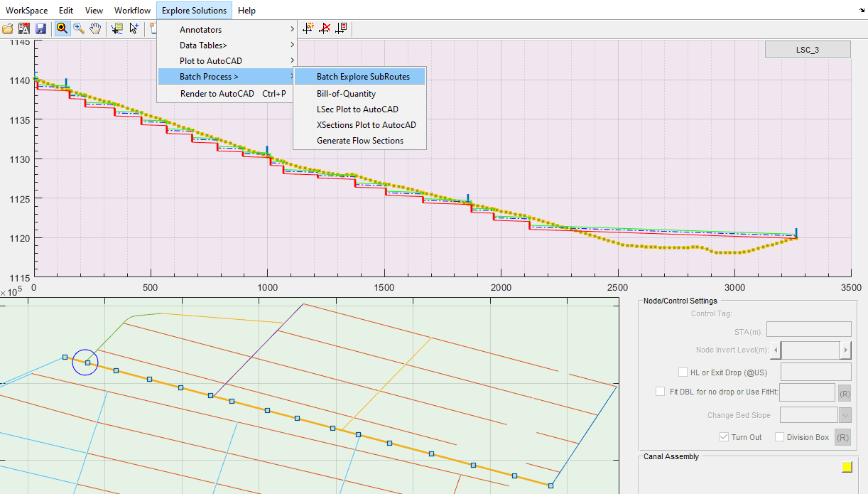Check the Fit DBL for no drop option

660,392
